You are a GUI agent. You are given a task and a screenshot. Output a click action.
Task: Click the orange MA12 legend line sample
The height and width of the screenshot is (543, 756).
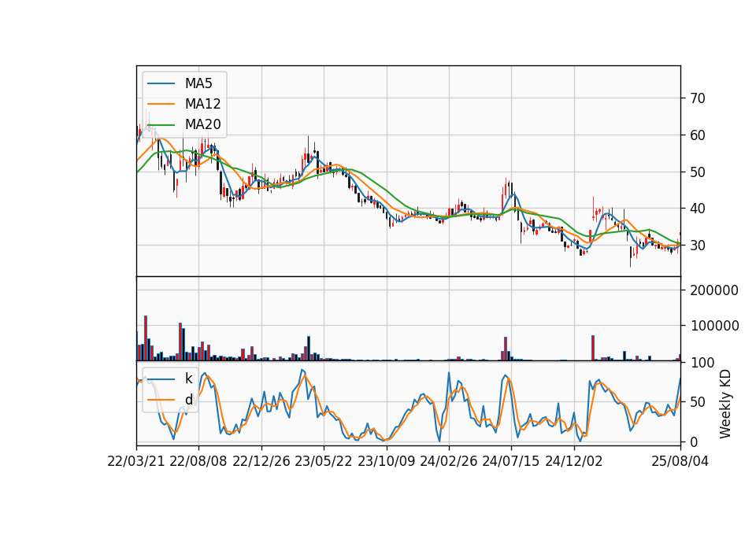click(161, 104)
